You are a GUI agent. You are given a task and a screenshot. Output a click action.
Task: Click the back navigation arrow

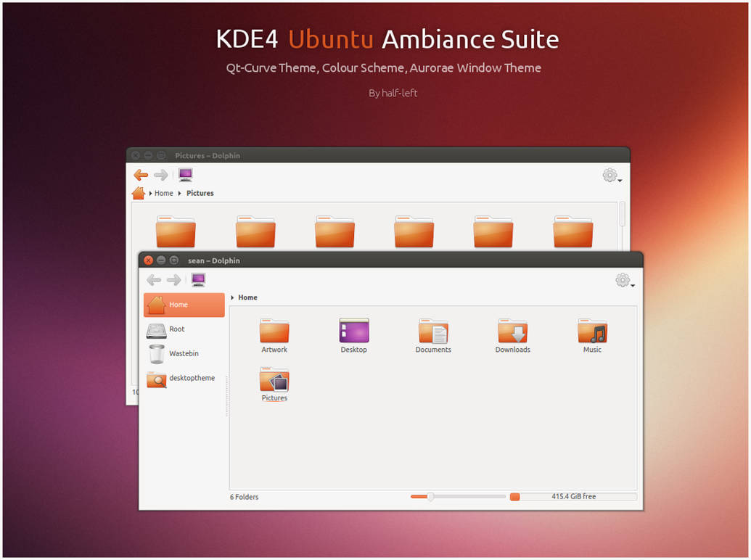154,280
